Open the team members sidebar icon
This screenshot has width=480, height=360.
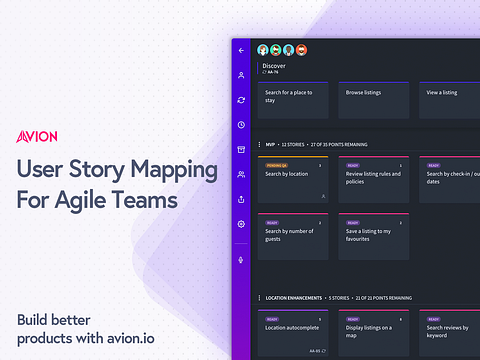(241, 174)
